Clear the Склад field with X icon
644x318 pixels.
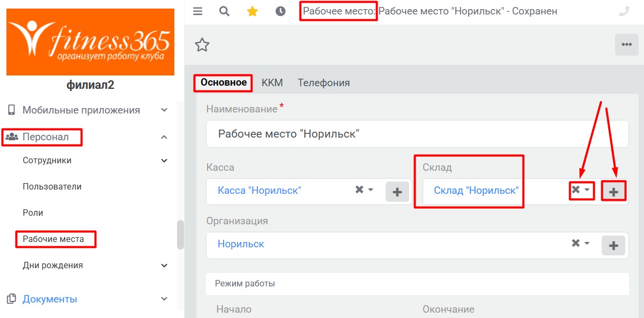576,190
